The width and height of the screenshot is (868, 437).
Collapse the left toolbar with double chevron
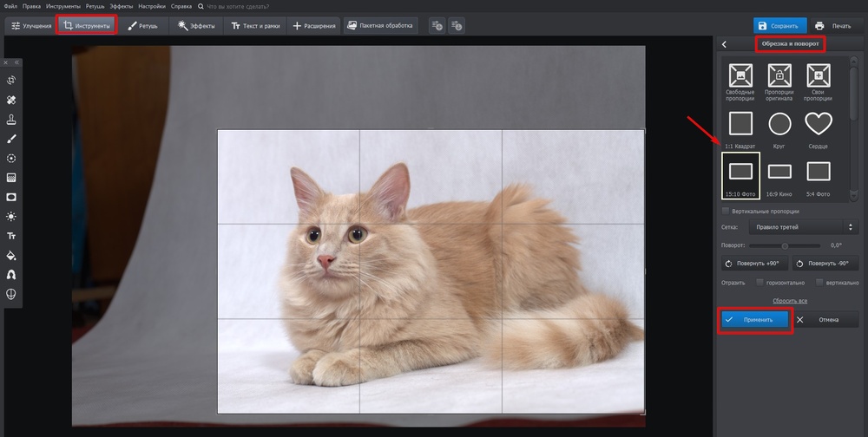pos(16,63)
